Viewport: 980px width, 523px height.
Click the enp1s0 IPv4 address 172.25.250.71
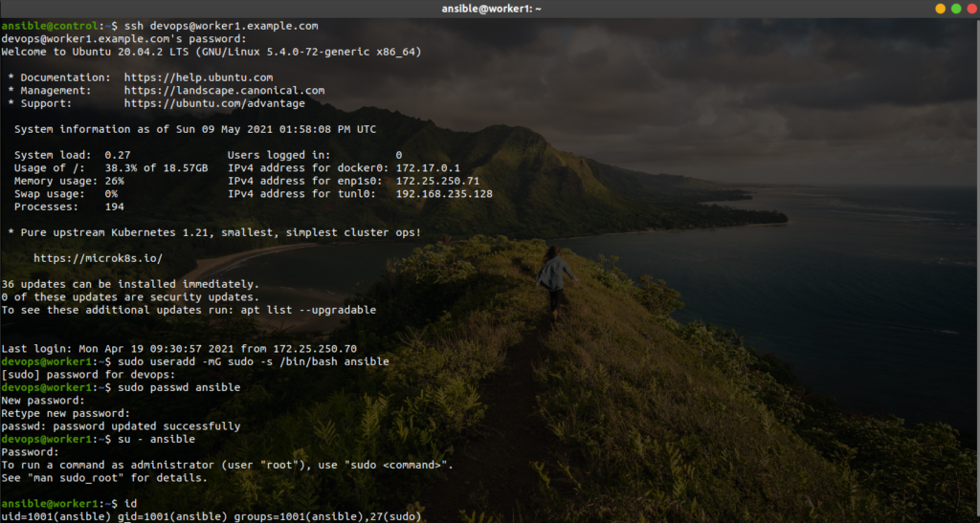437,181
